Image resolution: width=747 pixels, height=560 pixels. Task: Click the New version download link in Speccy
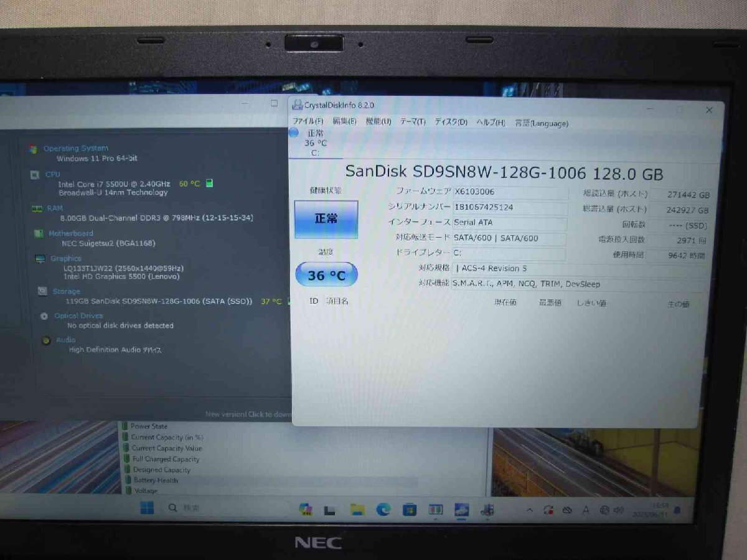248,414
